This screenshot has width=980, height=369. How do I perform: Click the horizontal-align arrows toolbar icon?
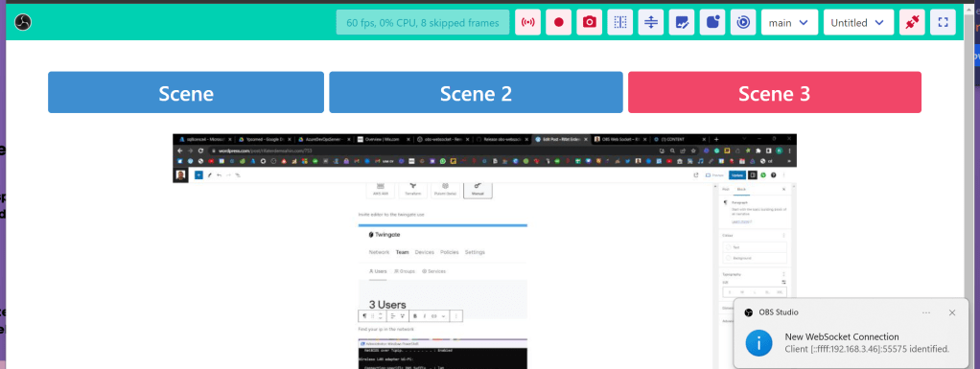[x=651, y=22]
